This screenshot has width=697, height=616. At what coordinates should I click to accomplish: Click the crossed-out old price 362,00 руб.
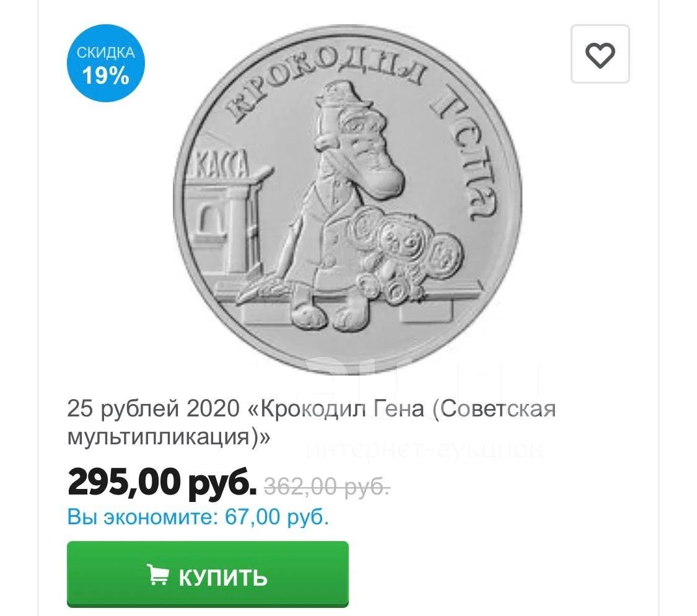pyautogui.click(x=327, y=486)
